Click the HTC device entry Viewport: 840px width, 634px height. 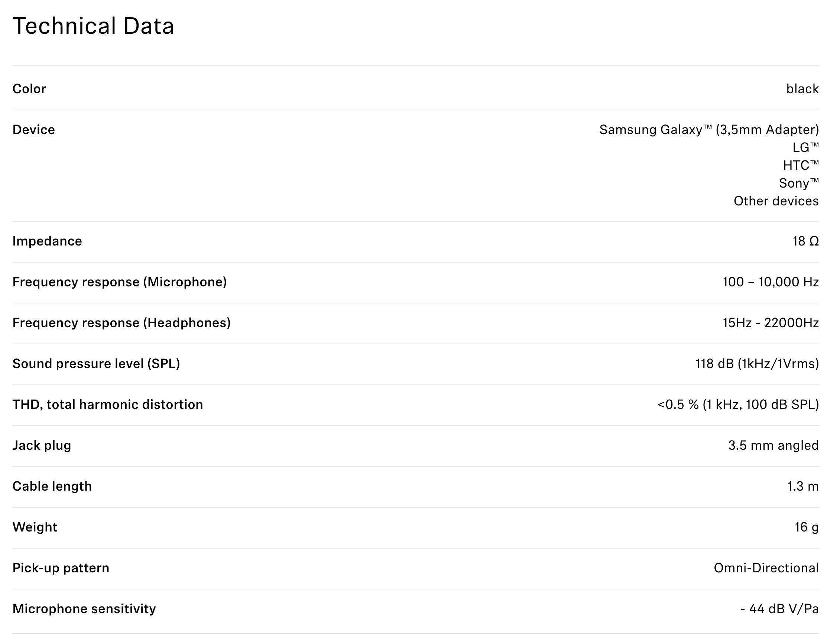801,165
